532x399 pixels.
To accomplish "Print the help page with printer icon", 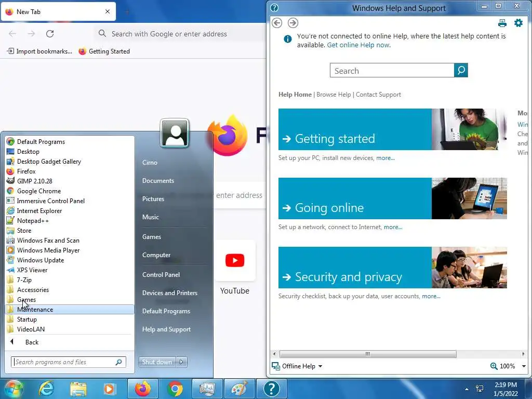I will 502,23.
